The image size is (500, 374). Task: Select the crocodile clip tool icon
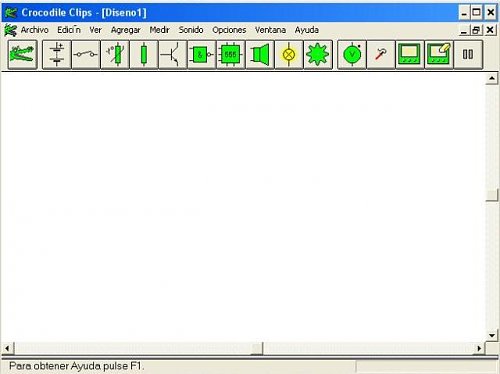(22, 55)
